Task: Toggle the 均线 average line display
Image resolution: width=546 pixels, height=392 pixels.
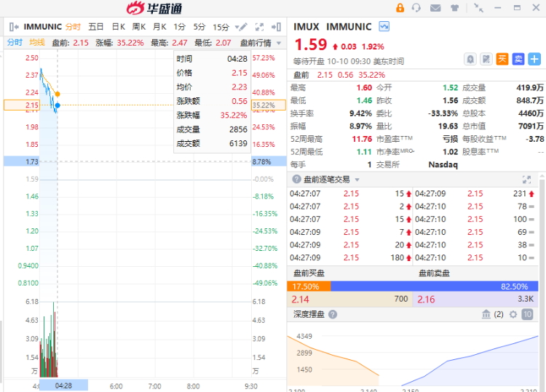Action: 37,43
